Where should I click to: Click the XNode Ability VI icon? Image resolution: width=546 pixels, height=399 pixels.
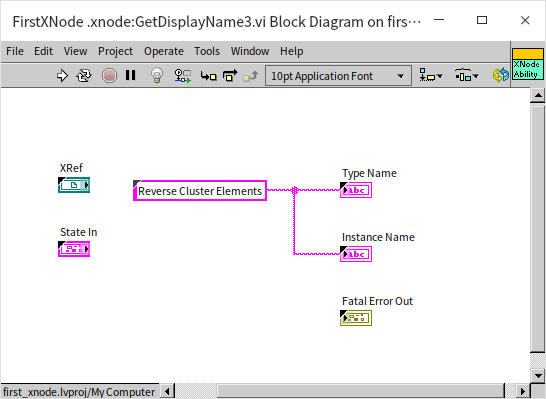[528, 64]
